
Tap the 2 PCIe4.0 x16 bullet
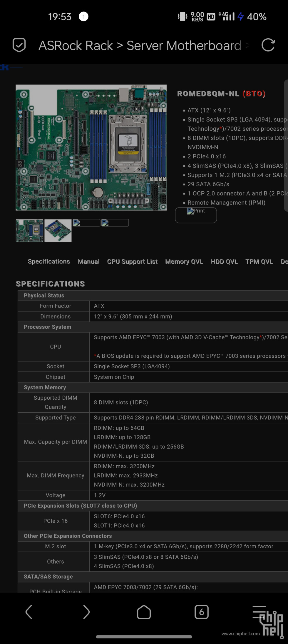click(207, 156)
